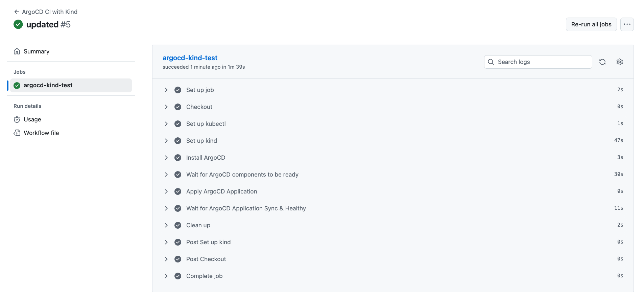The width and height of the screenshot is (644, 298).
Task: Click the back arrow to ArgoCD CI workflow
Action: 17,12
